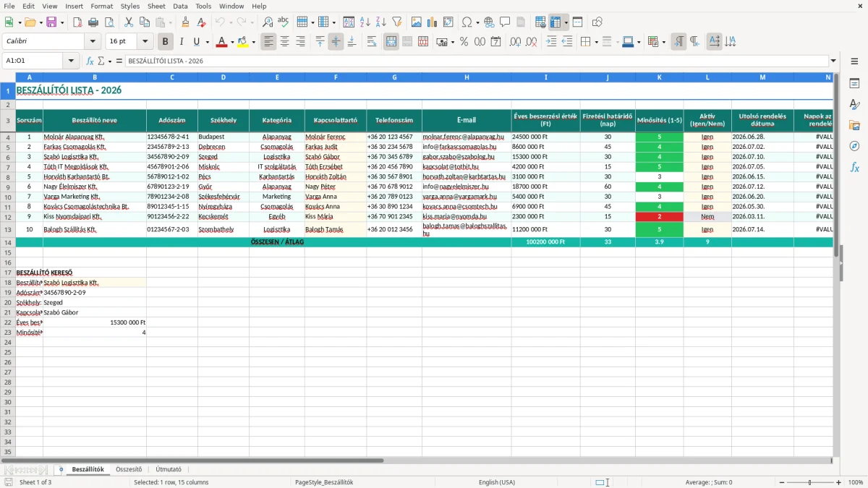Insert a comment
The height and width of the screenshot is (488, 868).
505,22
